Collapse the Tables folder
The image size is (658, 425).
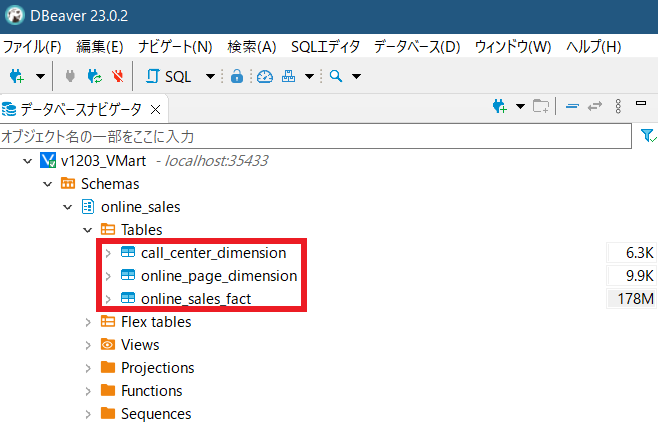[88, 230]
